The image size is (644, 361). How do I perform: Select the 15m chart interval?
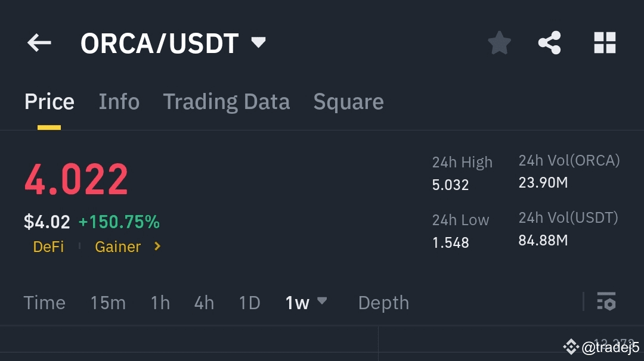(x=108, y=303)
